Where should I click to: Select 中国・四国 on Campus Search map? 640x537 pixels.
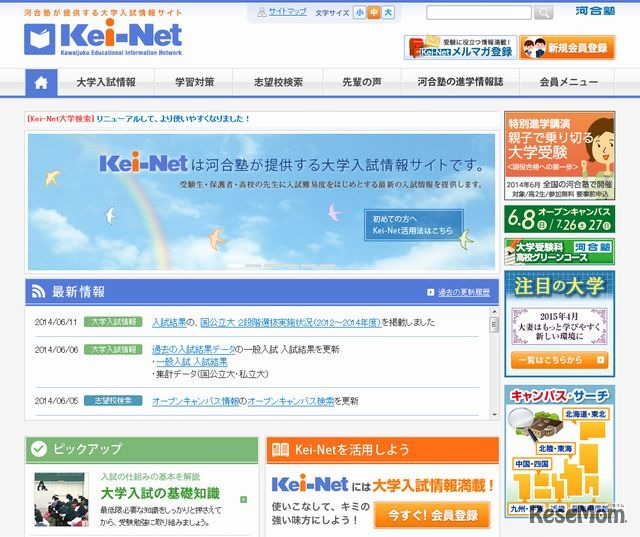coord(531,464)
